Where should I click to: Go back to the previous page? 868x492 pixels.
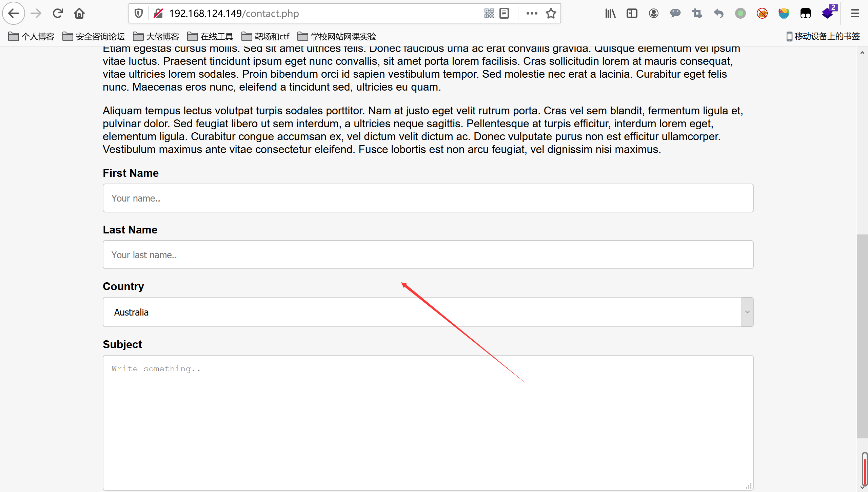tap(14, 14)
